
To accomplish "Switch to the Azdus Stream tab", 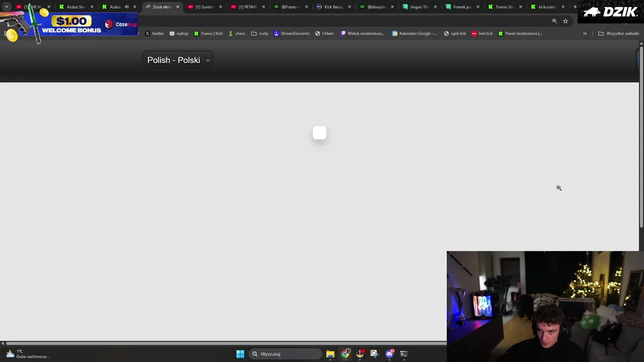I will pos(75,7).
